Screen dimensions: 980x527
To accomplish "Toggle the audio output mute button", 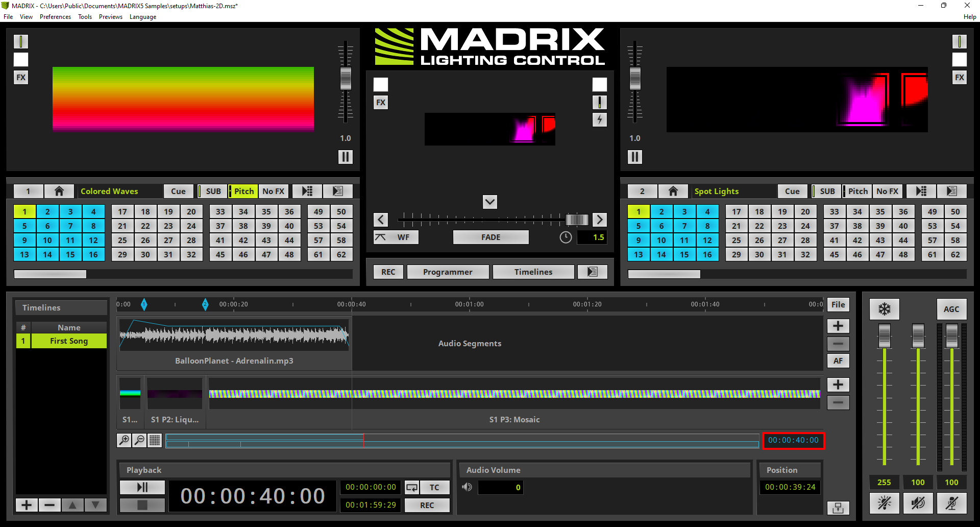I will (918, 503).
